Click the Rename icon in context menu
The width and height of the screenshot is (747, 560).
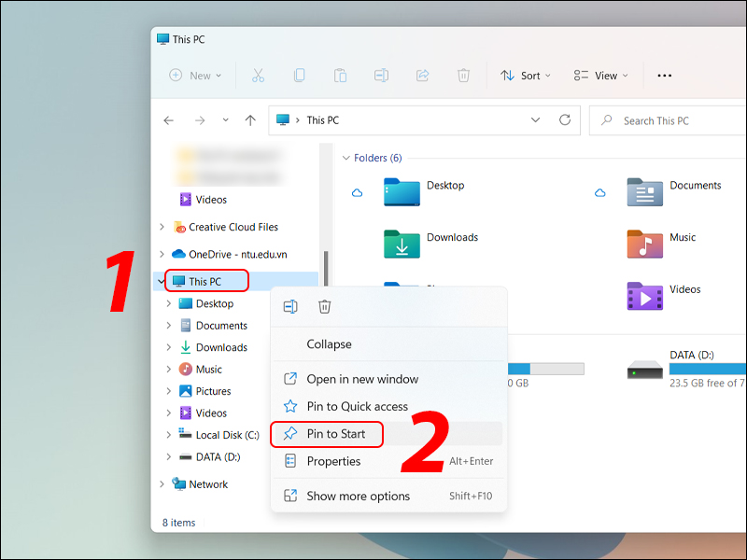coord(290,306)
